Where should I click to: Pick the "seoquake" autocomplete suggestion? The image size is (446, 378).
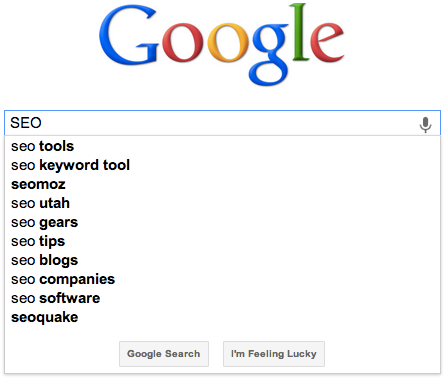click(x=222, y=317)
